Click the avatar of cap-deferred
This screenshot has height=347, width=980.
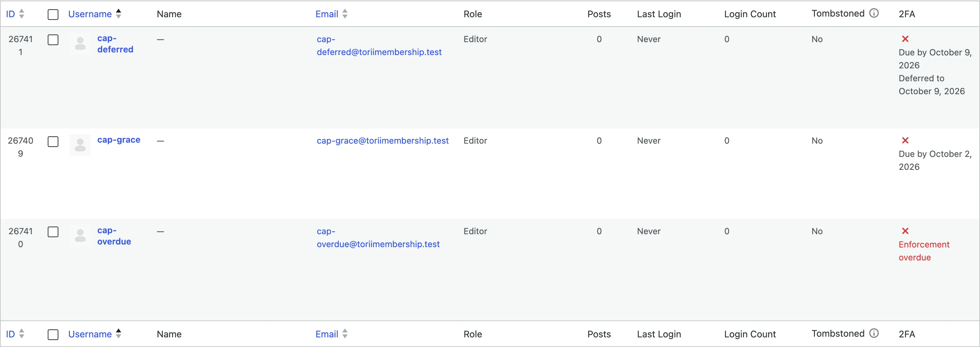click(80, 44)
